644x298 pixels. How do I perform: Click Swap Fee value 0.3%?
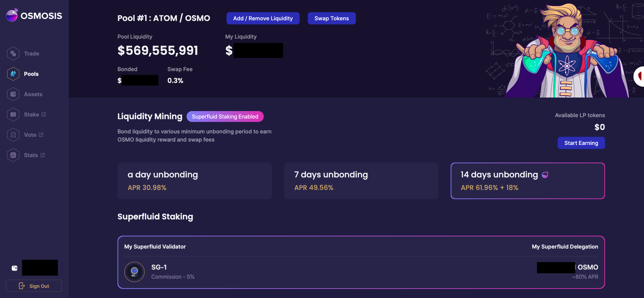[x=175, y=81]
